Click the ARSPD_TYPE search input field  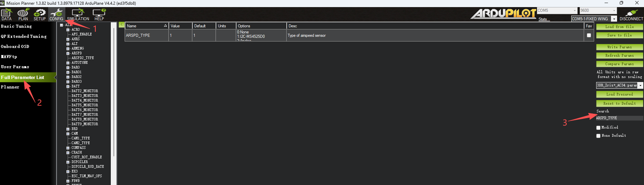coord(619,118)
